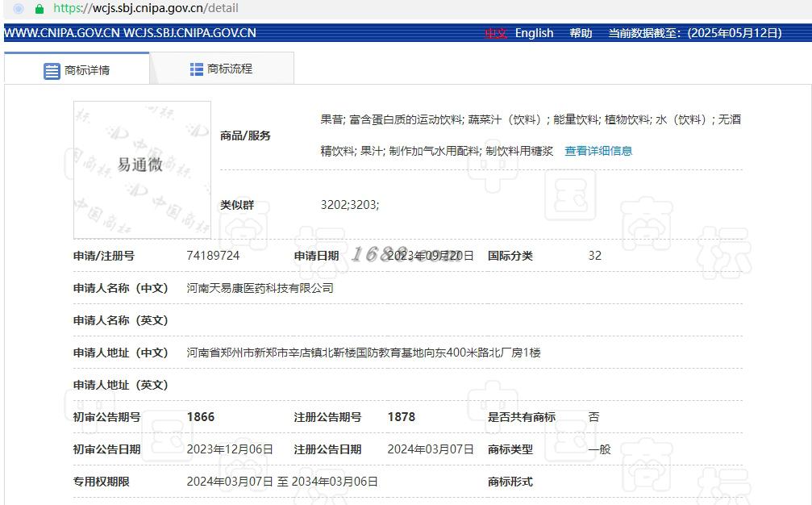The height and width of the screenshot is (505, 812).
Task: Click 注册公告期号 value 1878
Action: [x=402, y=417]
